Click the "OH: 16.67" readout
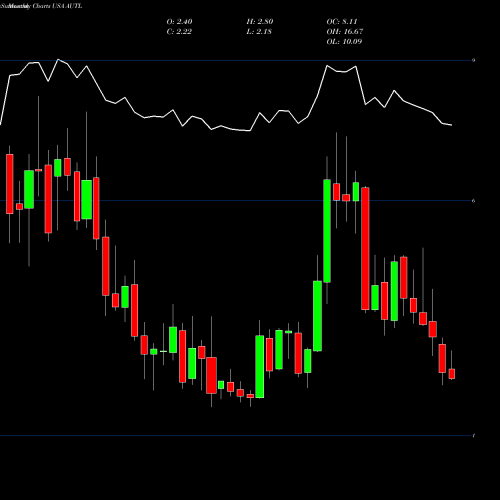The height and width of the screenshot is (500, 500). pos(345,32)
